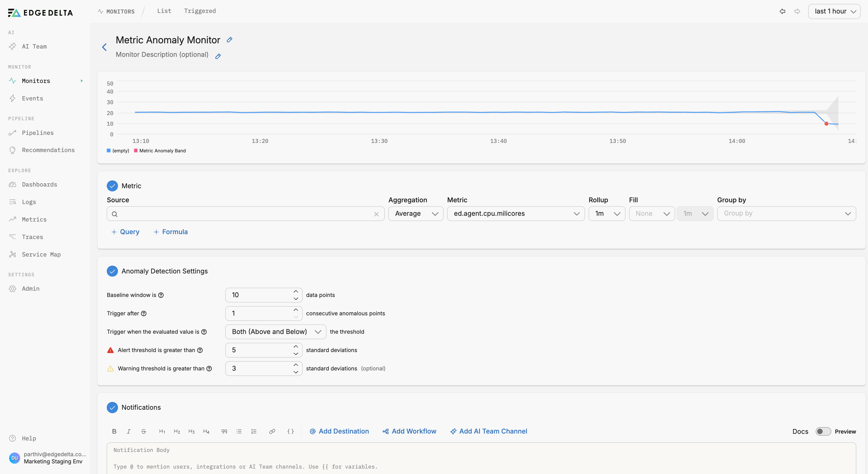Click the Source search field
This screenshot has width=868, height=474.
pos(246,213)
